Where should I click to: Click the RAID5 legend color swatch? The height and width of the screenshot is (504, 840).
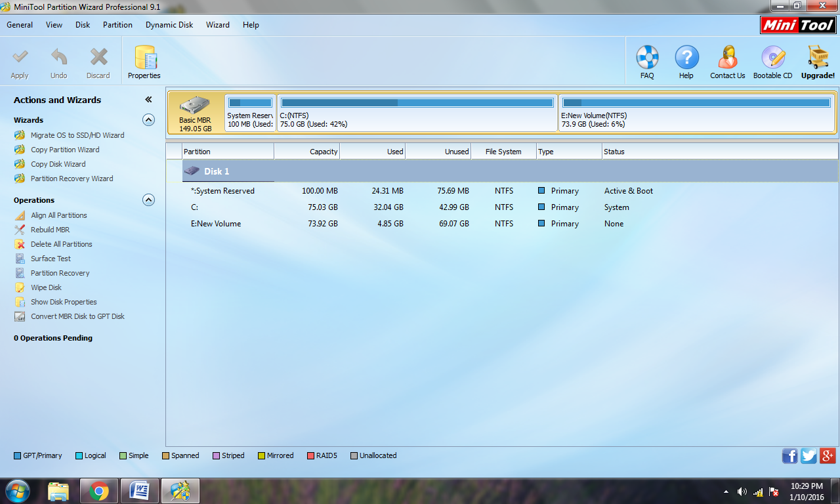(311, 455)
